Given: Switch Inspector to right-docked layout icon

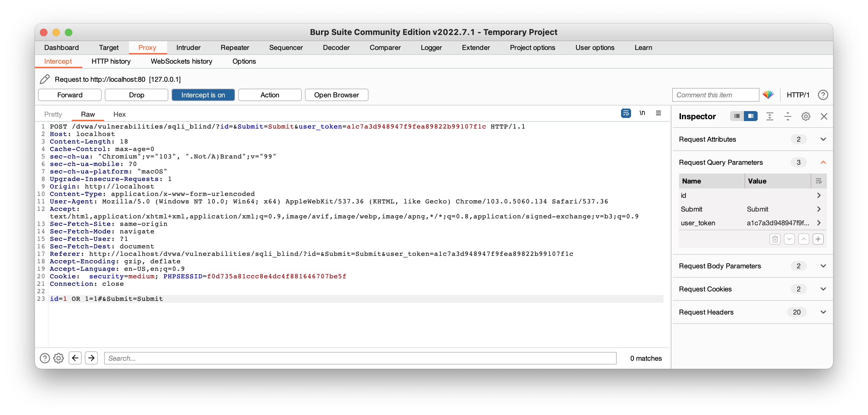Looking at the screenshot, I should (x=750, y=116).
